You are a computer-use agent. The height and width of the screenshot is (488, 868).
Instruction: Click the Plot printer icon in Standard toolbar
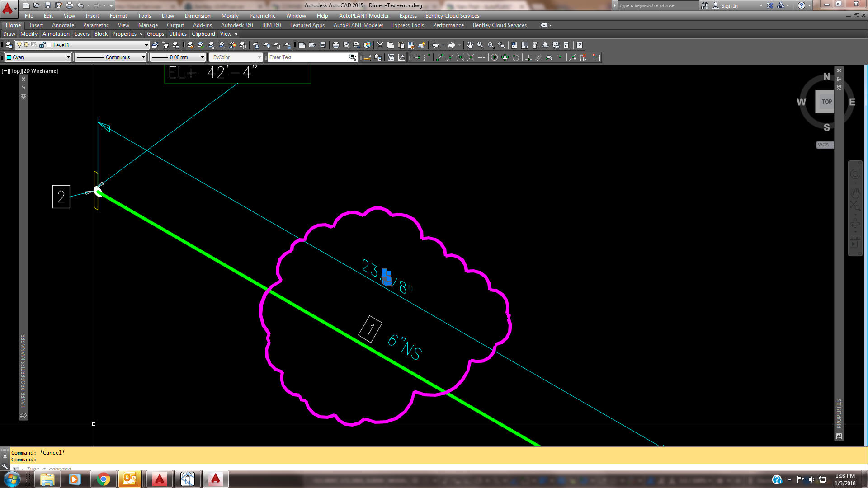click(x=336, y=45)
